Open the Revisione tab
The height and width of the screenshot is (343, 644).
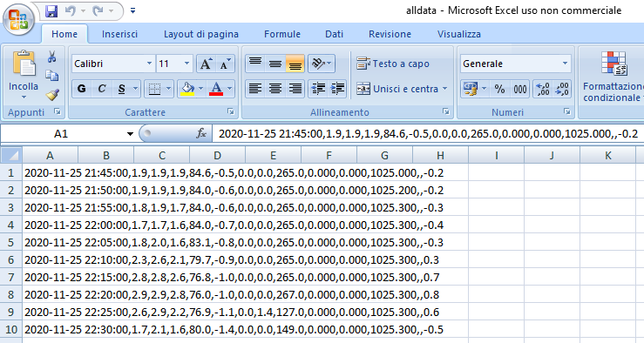tap(390, 34)
